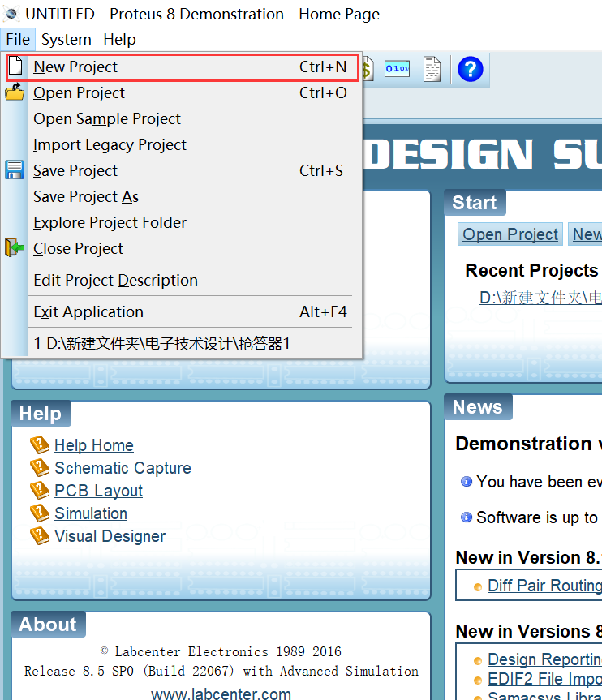Viewport: 602px width, 700px height.
Task: Open the Simulation help link
Action: click(x=91, y=513)
